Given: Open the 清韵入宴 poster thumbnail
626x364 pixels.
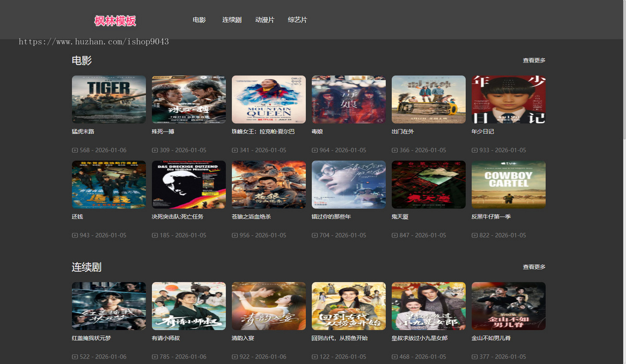Looking at the screenshot, I should [x=269, y=306].
